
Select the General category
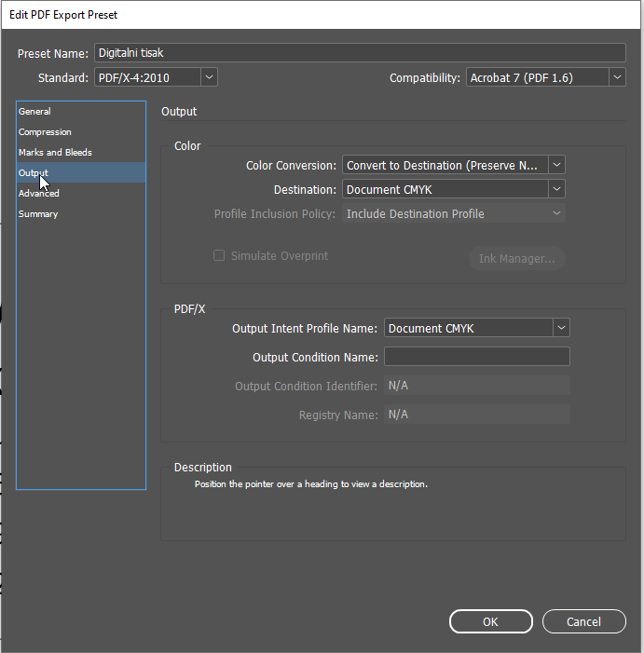click(35, 112)
